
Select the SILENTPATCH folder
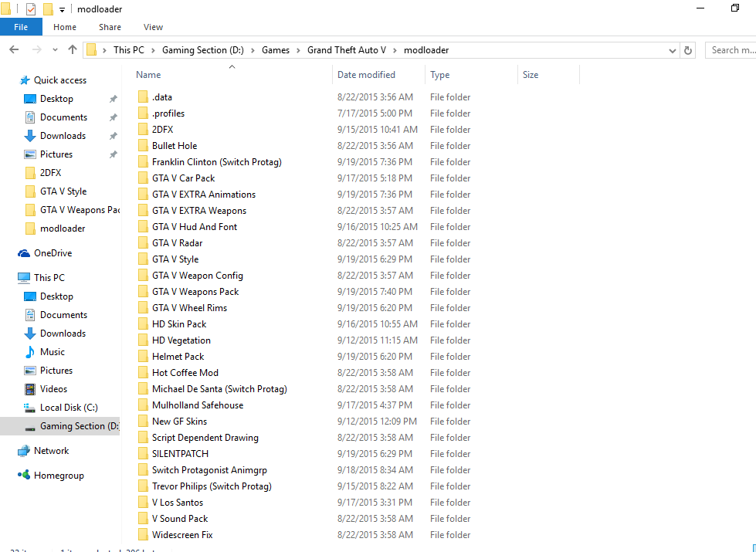tap(180, 454)
